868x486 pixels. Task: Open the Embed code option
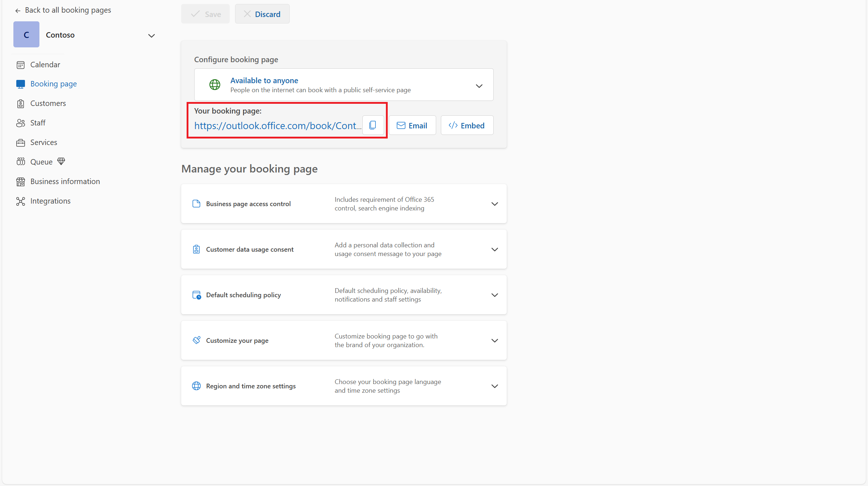tap(467, 125)
